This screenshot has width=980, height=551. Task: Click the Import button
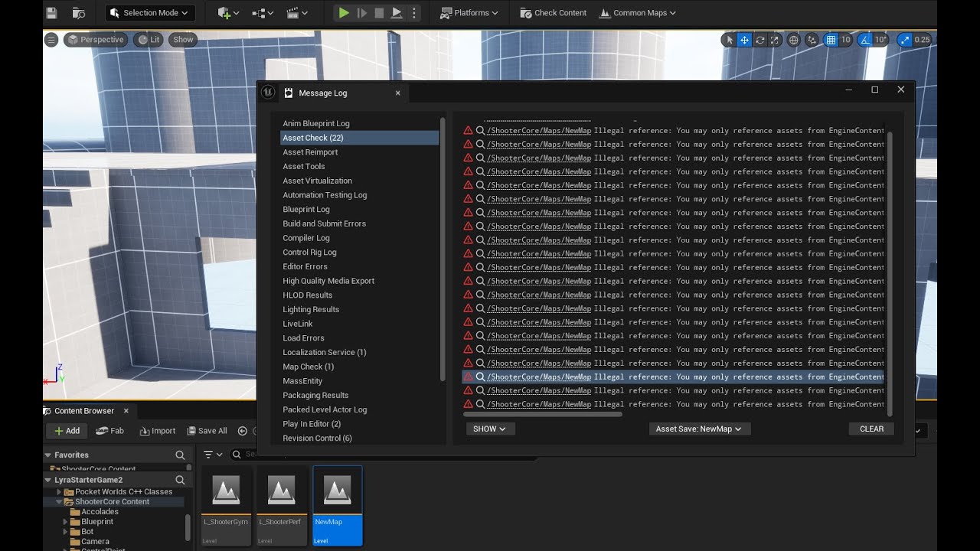(158, 431)
